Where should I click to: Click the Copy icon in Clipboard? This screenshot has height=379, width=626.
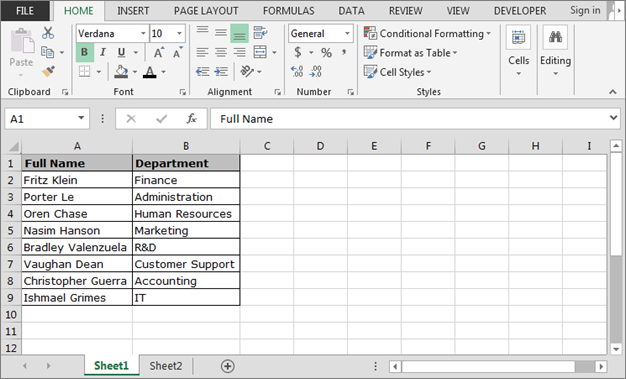click(47, 52)
